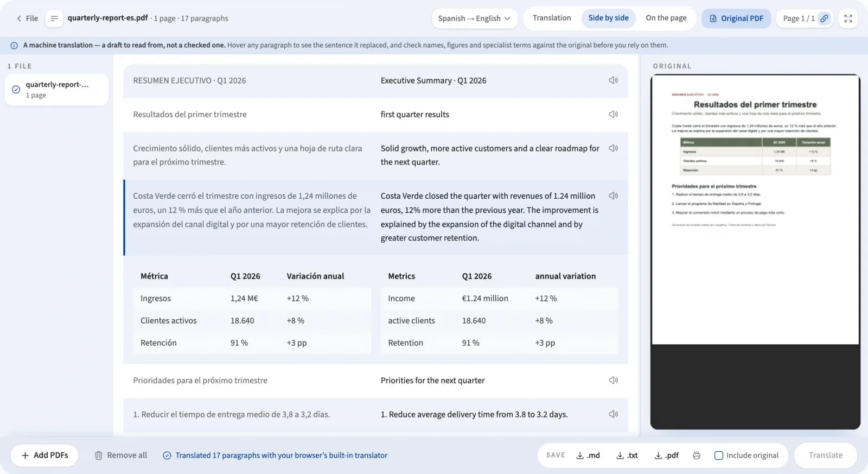Click the 'Retención' row label
The image size is (868, 474).
tap(158, 343)
